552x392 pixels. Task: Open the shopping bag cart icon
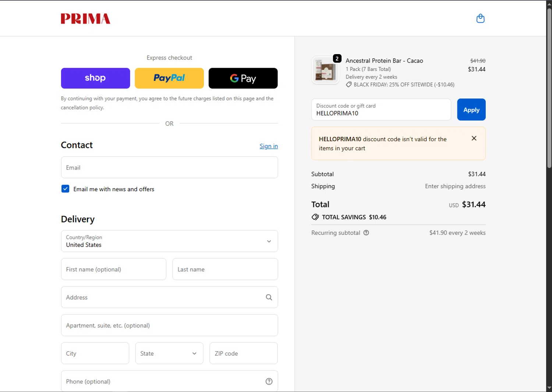pyautogui.click(x=480, y=18)
